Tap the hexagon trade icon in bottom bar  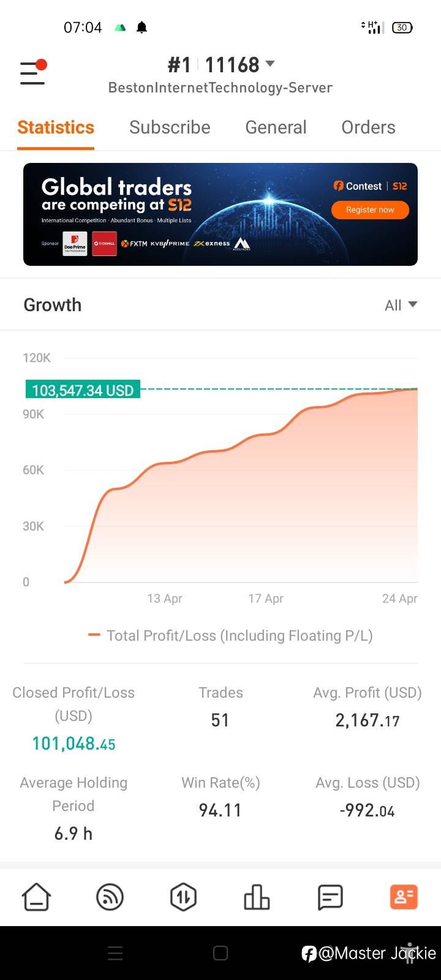tap(183, 897)
